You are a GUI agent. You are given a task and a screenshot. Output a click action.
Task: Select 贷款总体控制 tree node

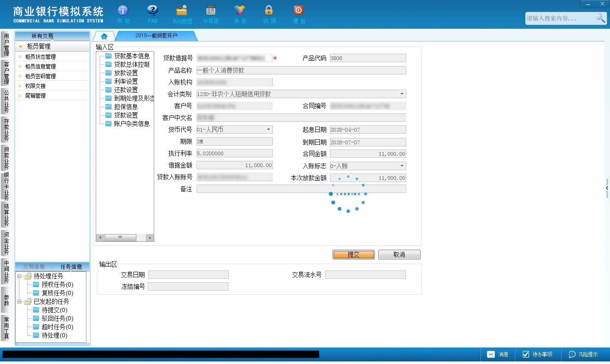click(128, 64)
